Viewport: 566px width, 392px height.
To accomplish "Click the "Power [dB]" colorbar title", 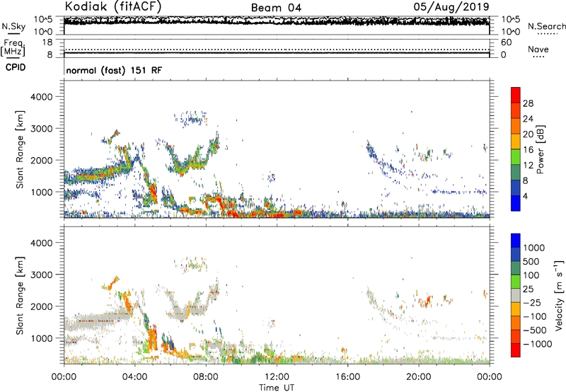I will [541, 149].
